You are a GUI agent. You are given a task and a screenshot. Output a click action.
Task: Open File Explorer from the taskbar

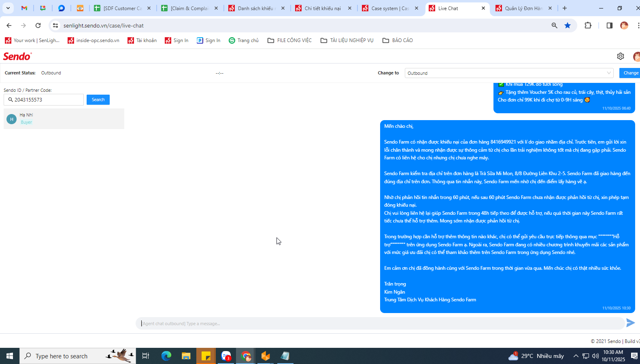[x=186, y=356]
